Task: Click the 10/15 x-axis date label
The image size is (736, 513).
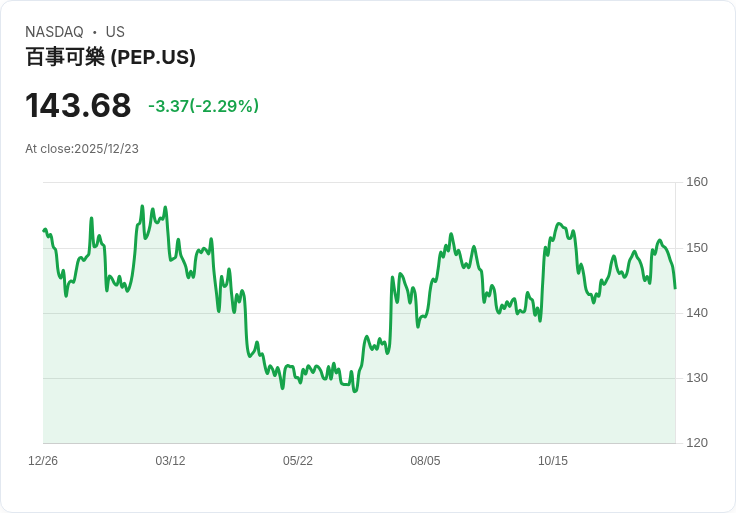Action: (552, 460)
